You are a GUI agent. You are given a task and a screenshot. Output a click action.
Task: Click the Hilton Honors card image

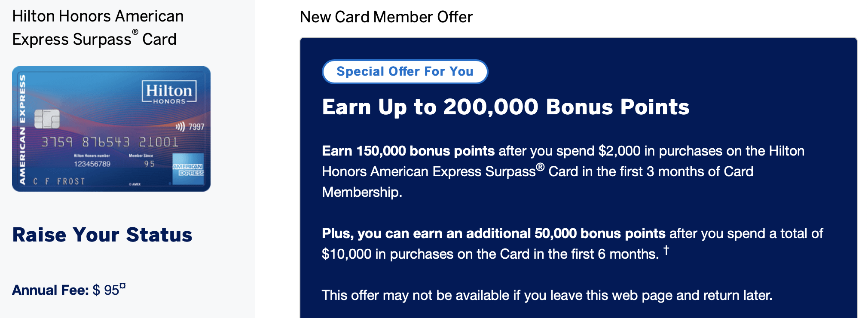point(111,129)
